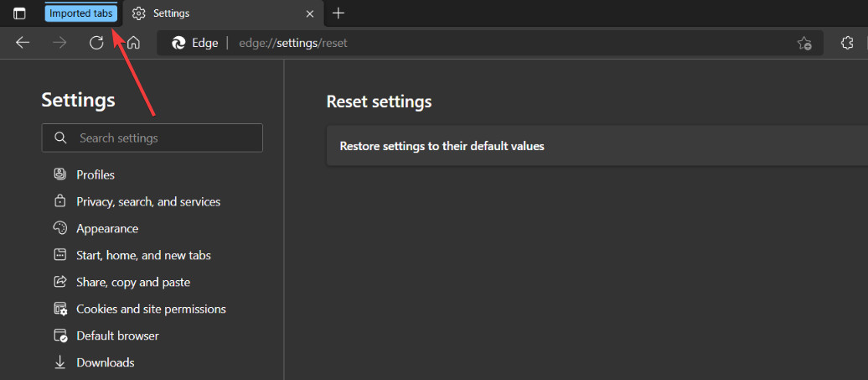Open the tab actions menu icon
Viewport: 868px width, 380px height.
19,13
